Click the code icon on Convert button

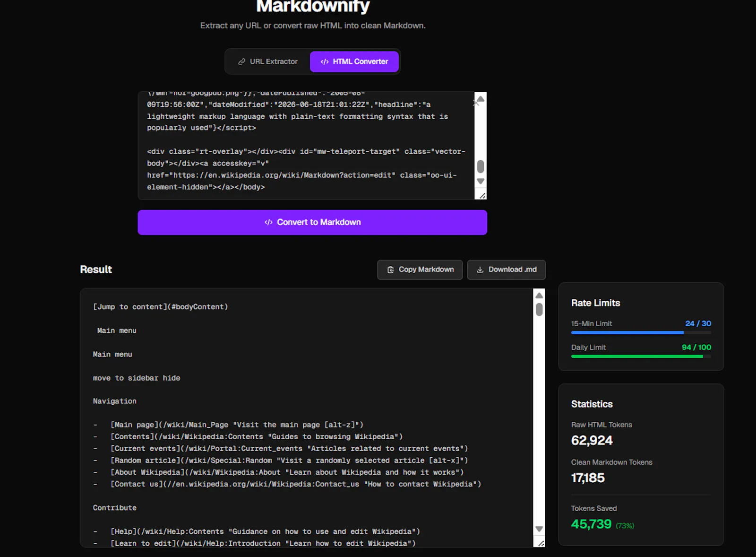[268, 222]
